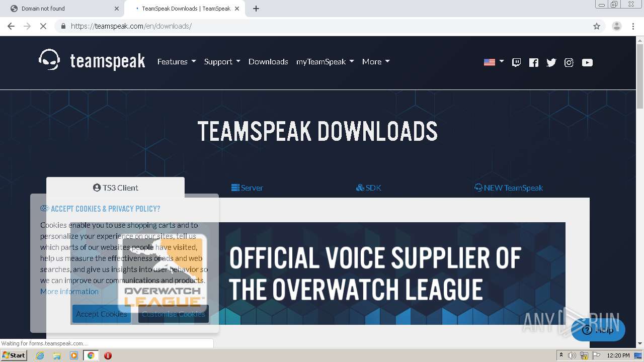This screenshot has height=362, width=644.
Task: Click the taskbar clock 12:20 PM
Action: pos(618,355)
